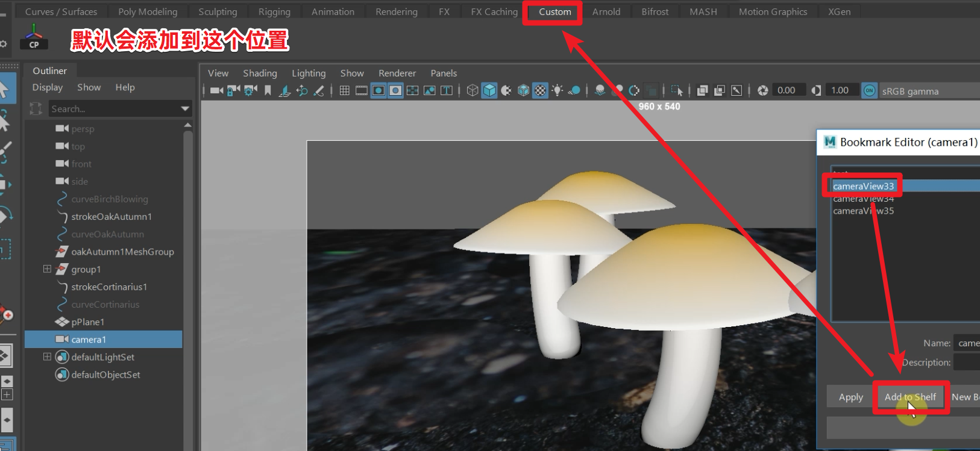
Task: Switch to the Rendering shelf tab
Action: tap(396, 11)
